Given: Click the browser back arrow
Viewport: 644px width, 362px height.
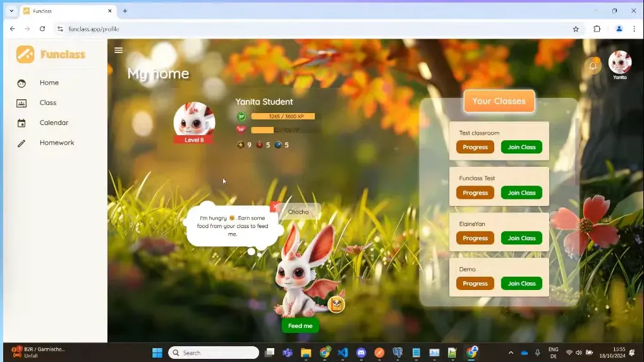Looking at the screenshot, I should [x=12, y=28].
